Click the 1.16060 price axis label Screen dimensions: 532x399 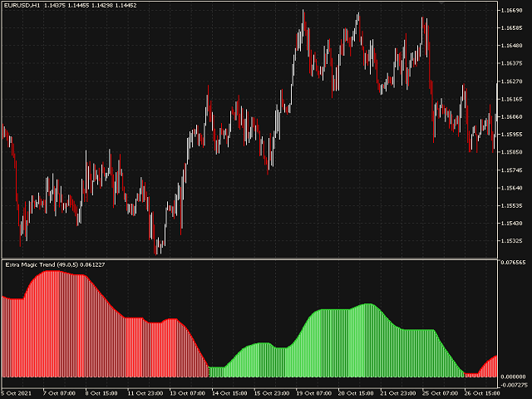pos(512,116)
